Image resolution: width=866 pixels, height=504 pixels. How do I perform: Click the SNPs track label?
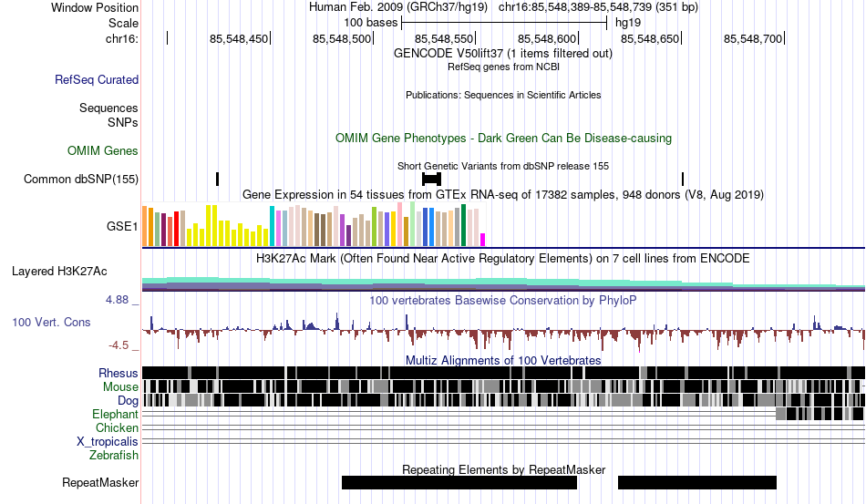[123, 122]
